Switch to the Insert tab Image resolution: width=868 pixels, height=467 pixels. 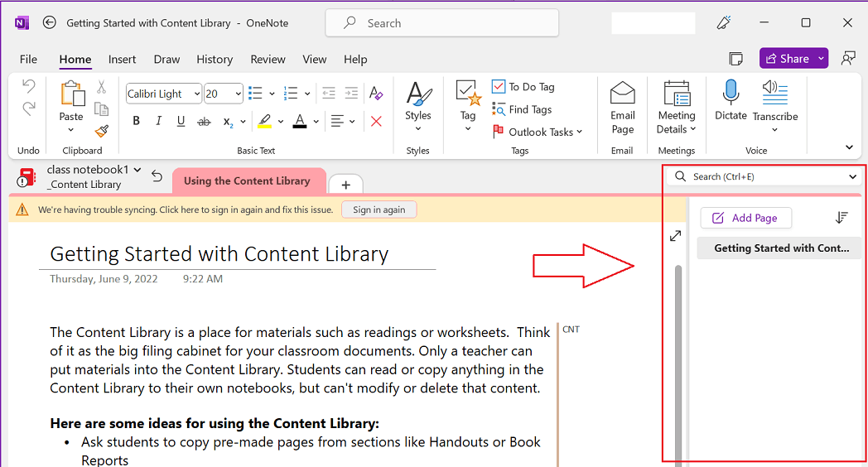pyautogui.click(x=122, y=60)
